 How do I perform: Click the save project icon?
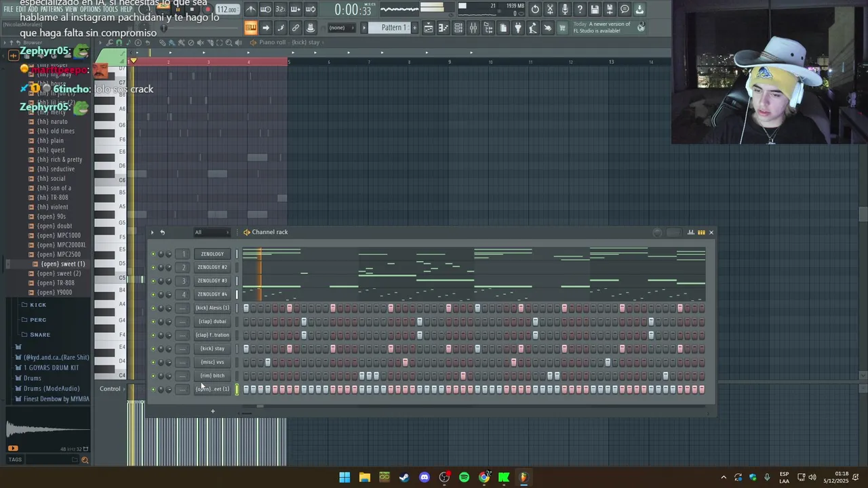[595, 9]
